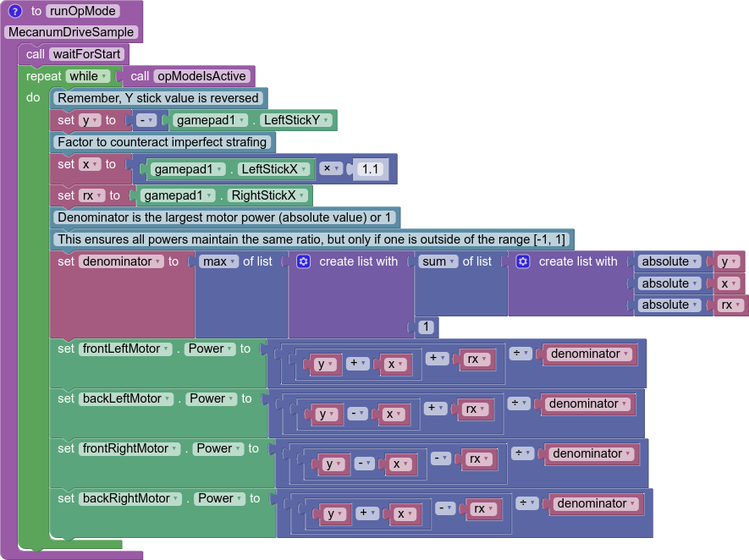
Task: Edit the MecanumDriveSample text field
Action: pyautogui.click(x=71, y=32)
